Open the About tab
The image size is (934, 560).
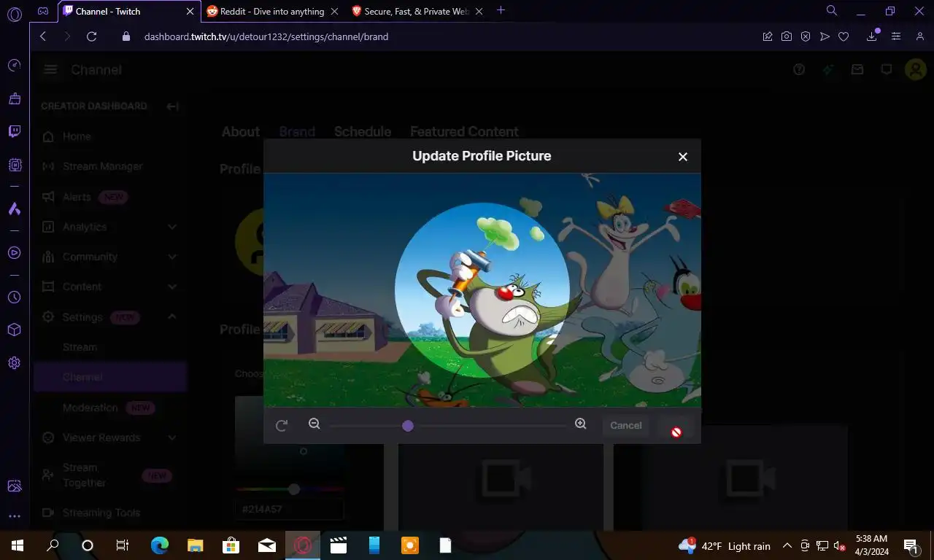pos(240,132)
